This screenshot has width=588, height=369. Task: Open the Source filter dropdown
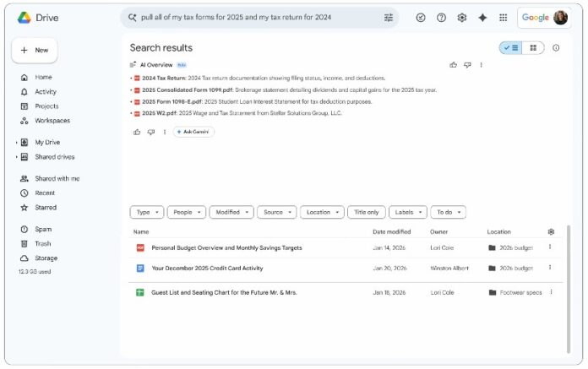click(277, 213)
